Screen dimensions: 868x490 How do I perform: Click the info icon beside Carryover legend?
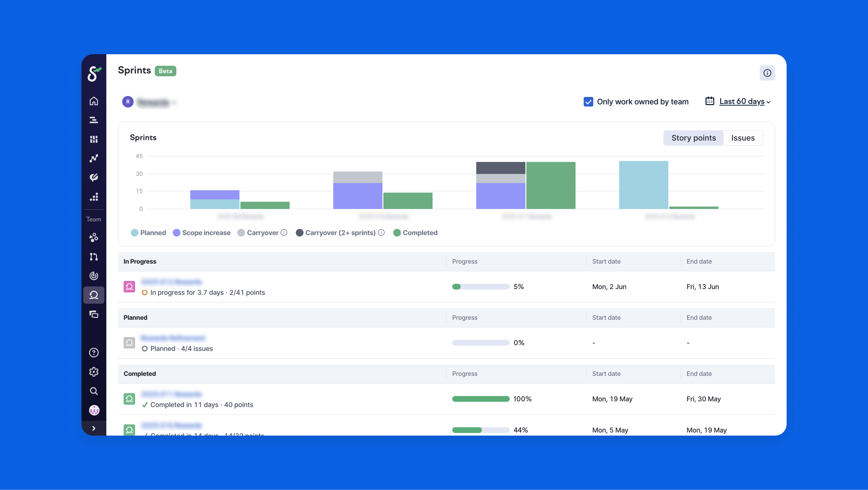click(x=284, y=233)
